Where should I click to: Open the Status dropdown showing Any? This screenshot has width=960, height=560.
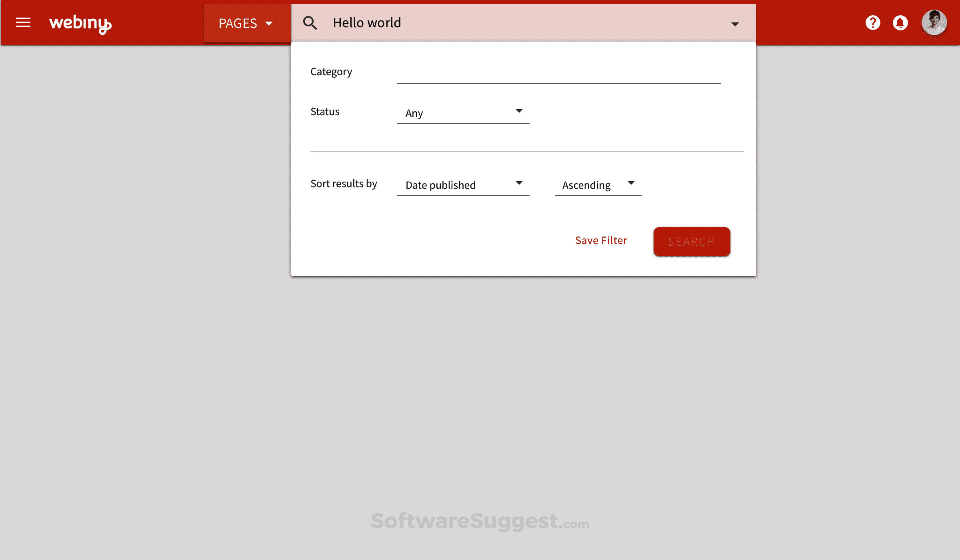click(463, 113)
